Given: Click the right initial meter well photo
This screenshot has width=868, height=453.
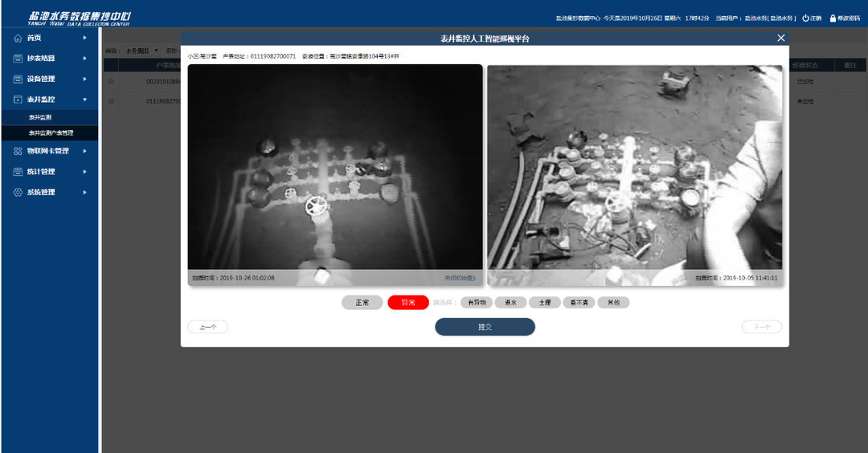Looking at the screenshot, I should [x=634, y=175].
